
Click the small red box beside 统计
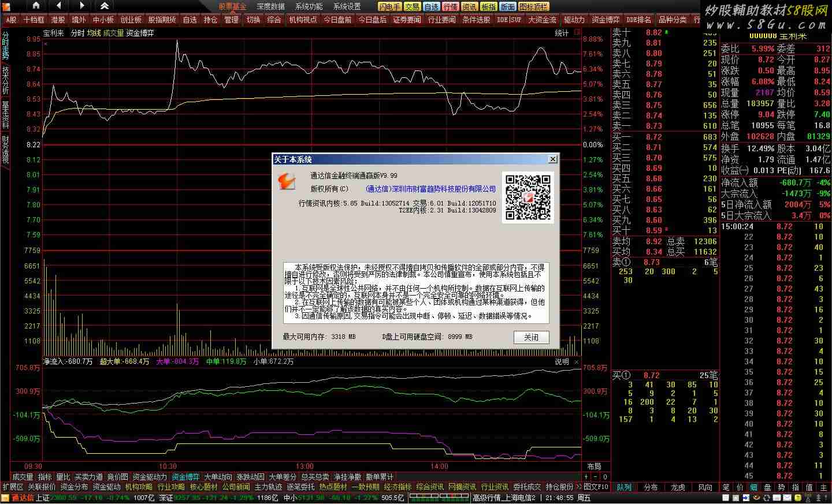[577, 33]
